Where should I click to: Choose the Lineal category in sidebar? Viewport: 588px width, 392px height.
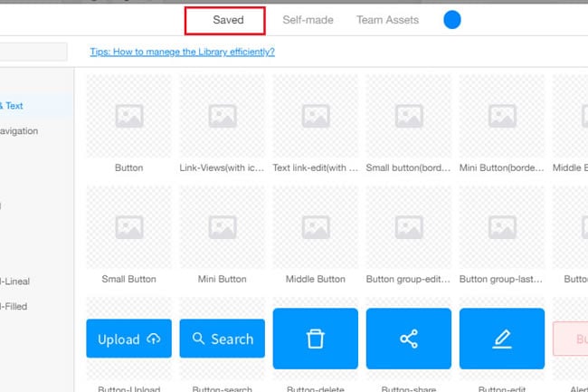click(x=14, y=282)
